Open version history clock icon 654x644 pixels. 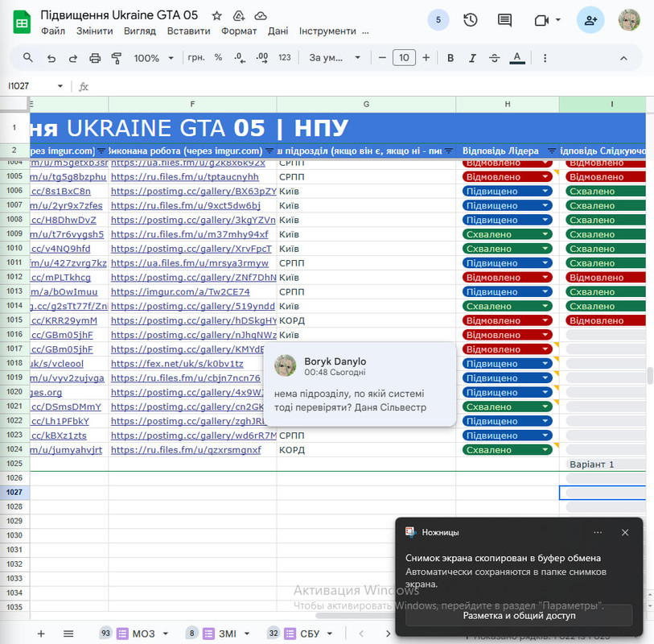471,19
